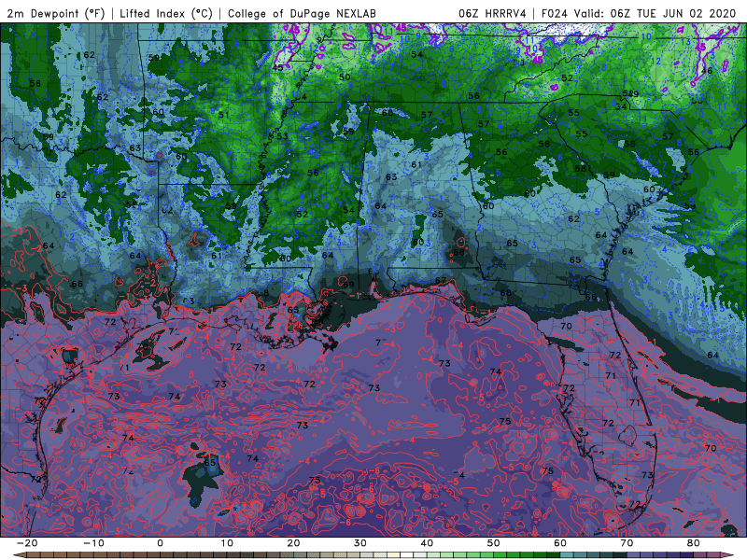Click the '-10' label on the color scale
The image size is (747, 560).
click(93, 543)
